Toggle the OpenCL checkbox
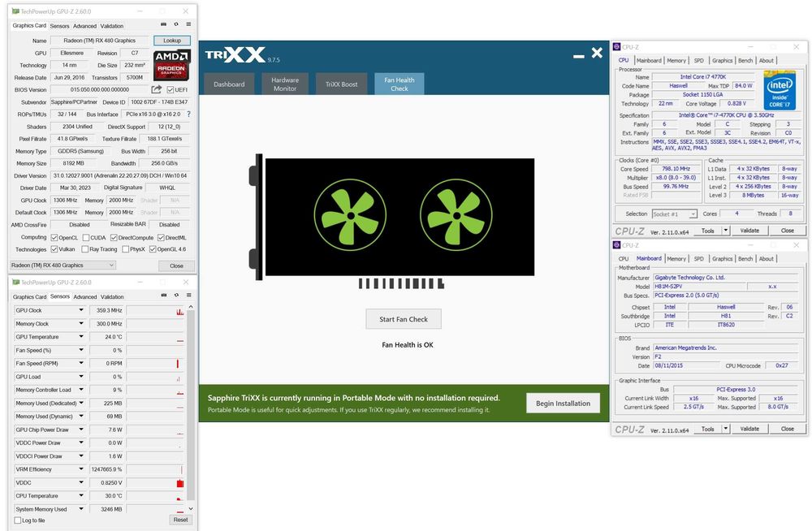Screen dimensions: 812x531 pyautogui.click(x=54, y=238)
